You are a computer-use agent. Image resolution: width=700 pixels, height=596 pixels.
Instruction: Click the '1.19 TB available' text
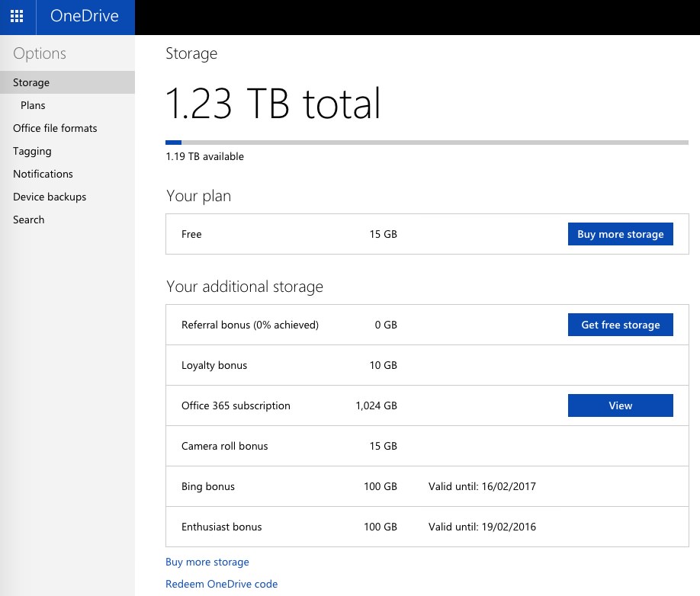(x=204, y=156)
